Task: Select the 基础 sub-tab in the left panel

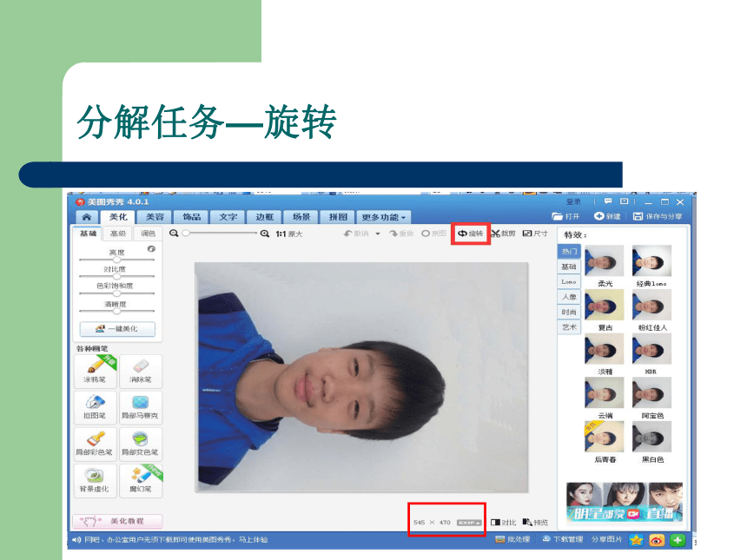Action: point(88,234)
